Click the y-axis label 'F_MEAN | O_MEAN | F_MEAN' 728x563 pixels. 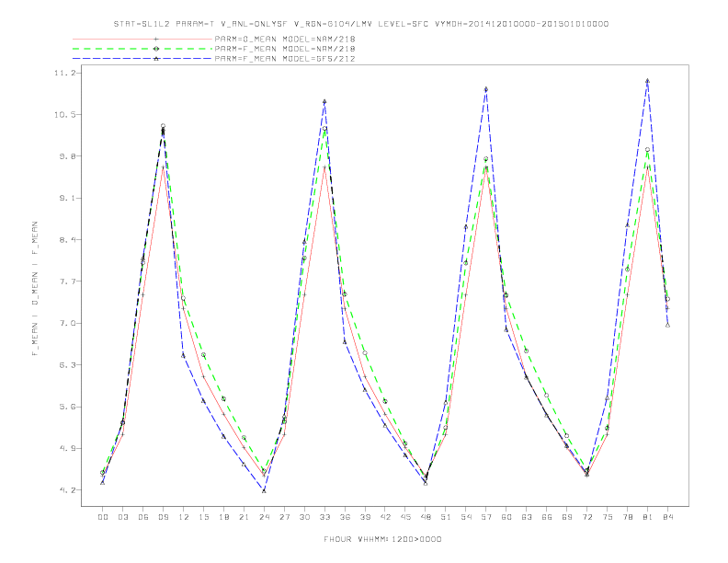tap(35, 289)
